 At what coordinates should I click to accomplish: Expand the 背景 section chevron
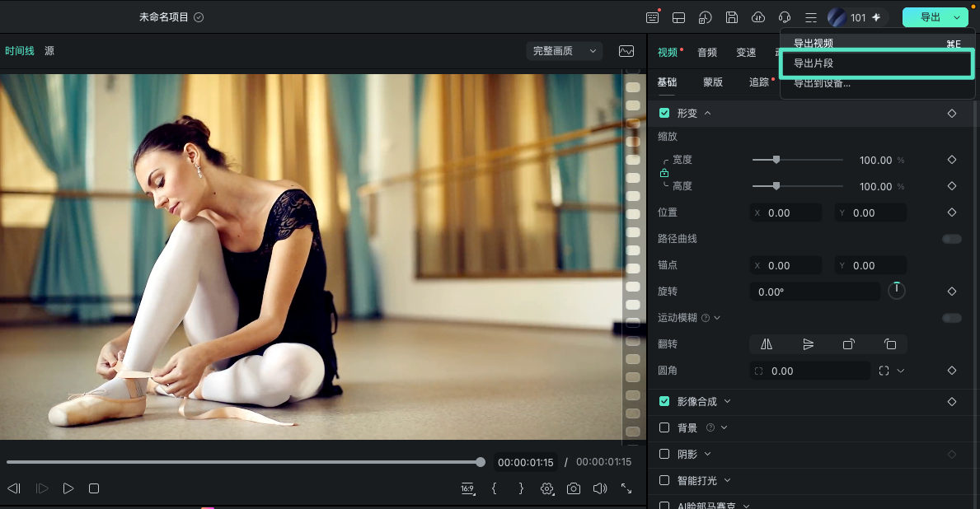(x=724, y=427)
